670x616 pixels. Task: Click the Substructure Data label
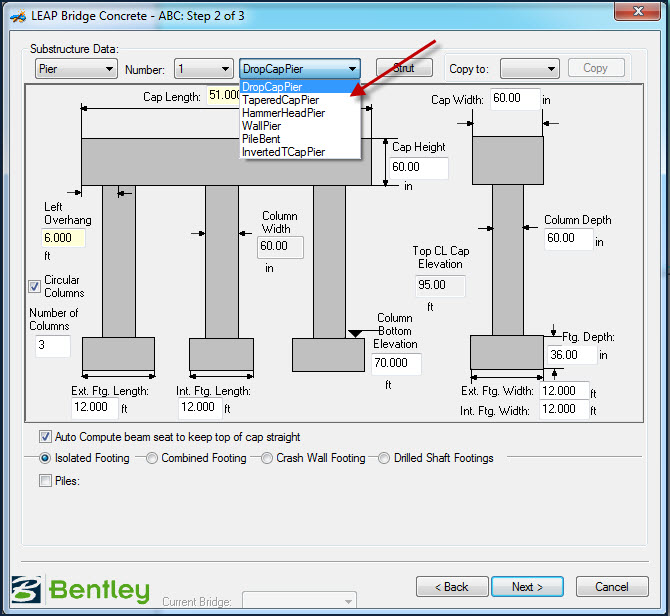coord(74,49)
